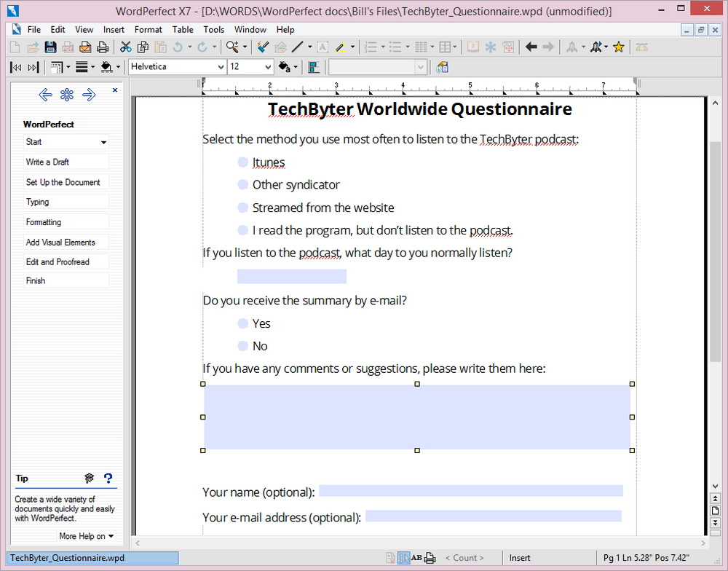
Task: Click the black Back arrow icon
Action: [531, 47]
